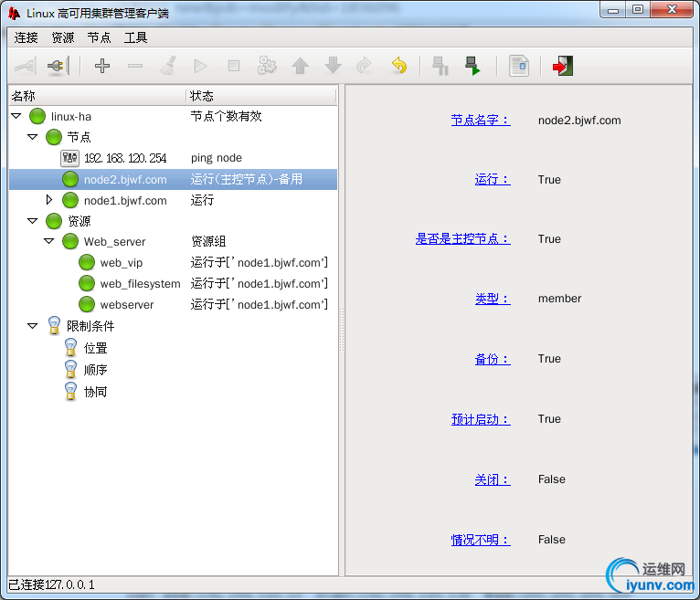Expand the node1.bjwf.com tree node
The height and width of the screenshot is (600, 700).
(49, 200)
